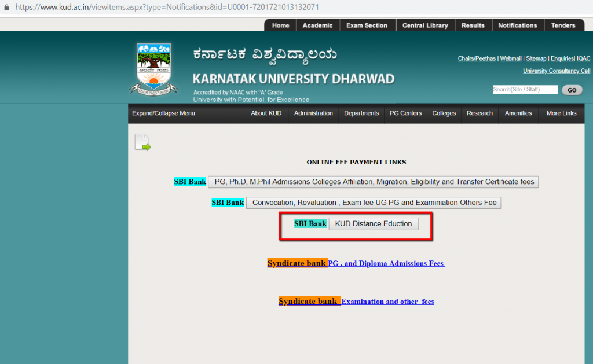The image size is (593, 364).
Task: Open the Academic menu
Action: tap(317, 25)
